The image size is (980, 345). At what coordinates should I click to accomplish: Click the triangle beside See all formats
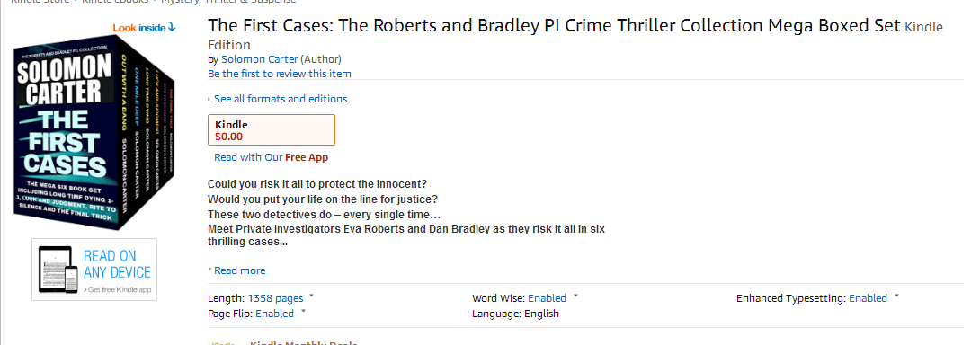click(x=209, y=100)
